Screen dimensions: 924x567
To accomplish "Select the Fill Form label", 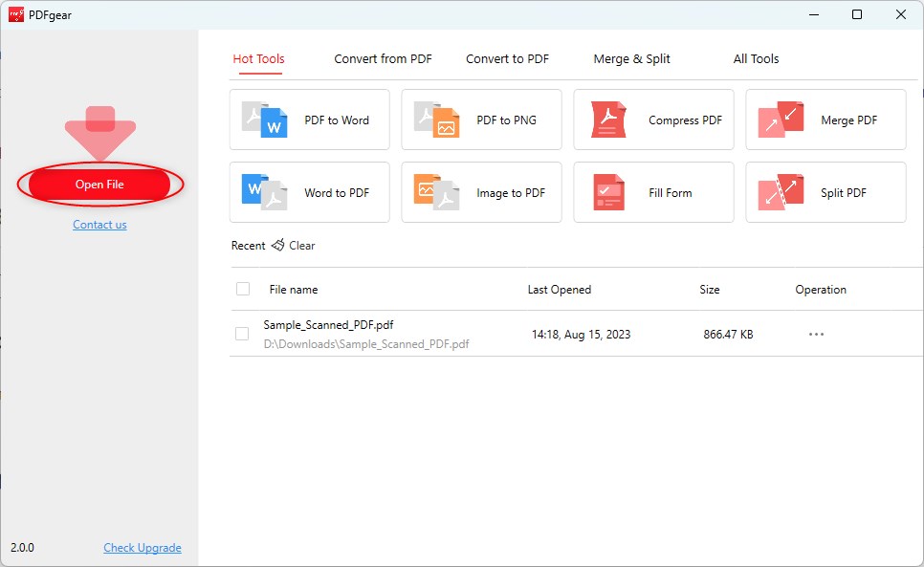I will (x=670, y=192).
